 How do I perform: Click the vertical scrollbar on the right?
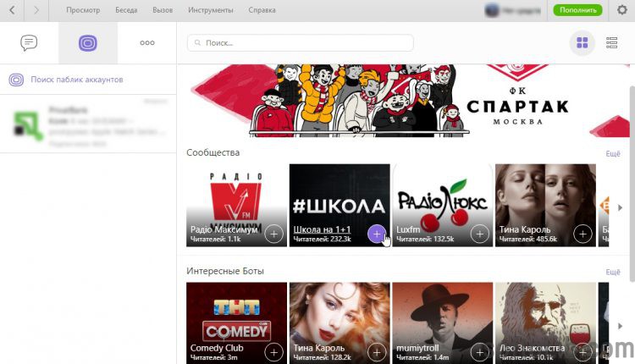point(632,184)
